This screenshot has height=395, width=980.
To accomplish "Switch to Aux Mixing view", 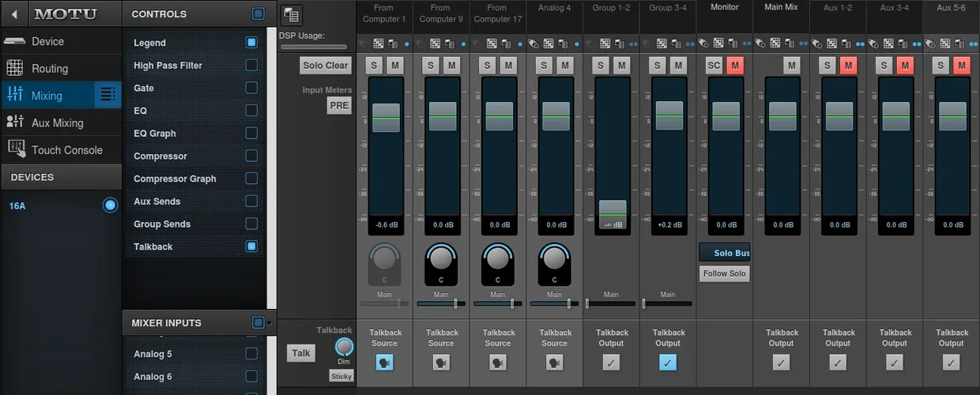I will (x=57, y=122).
